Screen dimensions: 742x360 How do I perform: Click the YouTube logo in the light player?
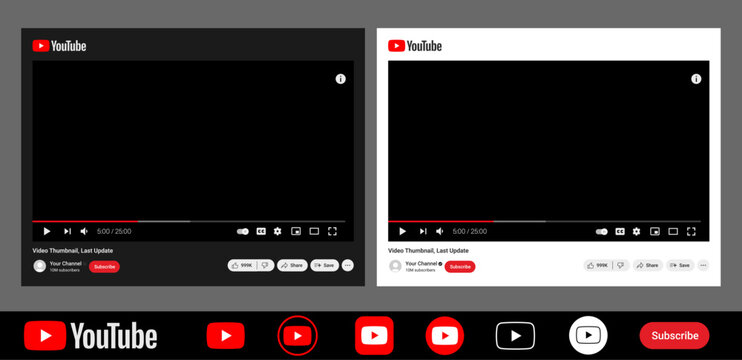pyautogui.click(x=415, y=46)
